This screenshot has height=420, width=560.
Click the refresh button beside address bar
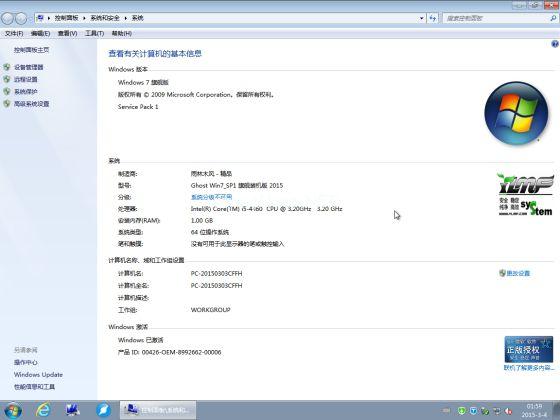(432, 18)
